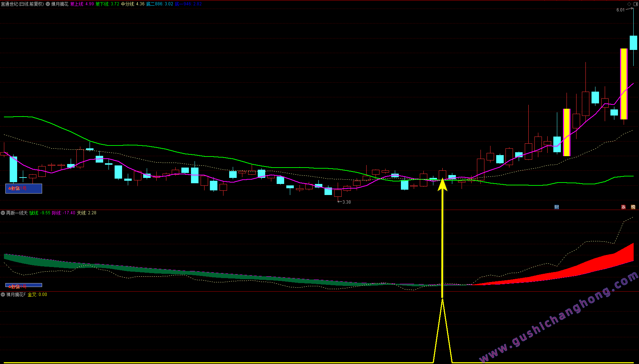Click the 际线: -17.40 value
This screenshot has width=639, height=364.
(64, 213)
